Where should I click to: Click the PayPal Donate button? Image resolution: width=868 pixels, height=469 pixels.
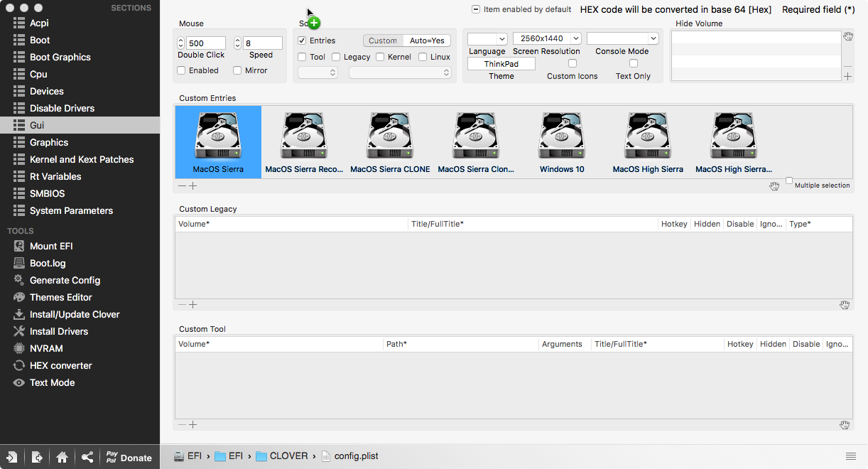[x=129, y=457]
